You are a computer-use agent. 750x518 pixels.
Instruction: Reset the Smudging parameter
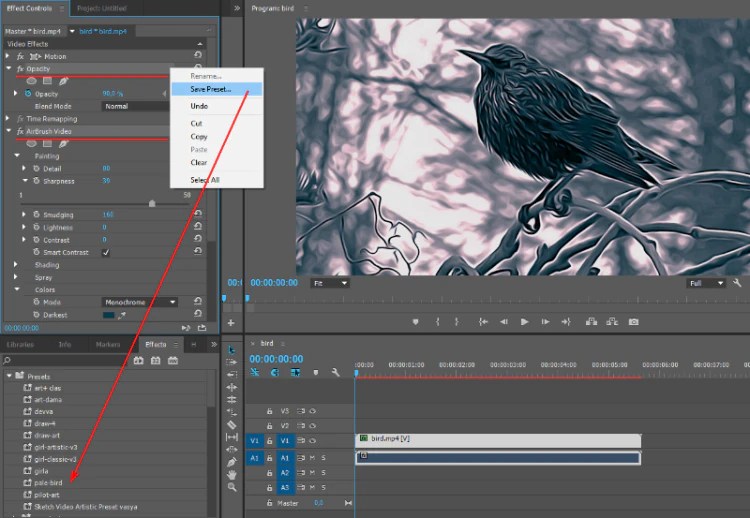198,213
